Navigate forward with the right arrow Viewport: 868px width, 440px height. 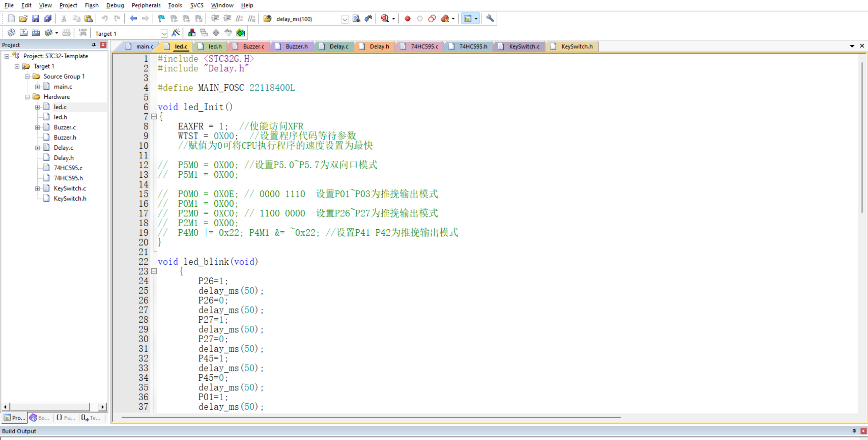[146, 19]
